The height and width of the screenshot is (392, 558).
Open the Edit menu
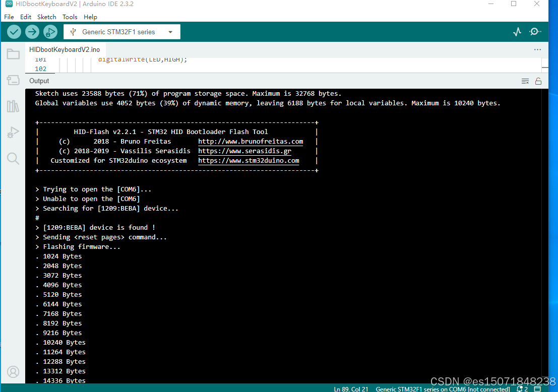click(26, 17)
